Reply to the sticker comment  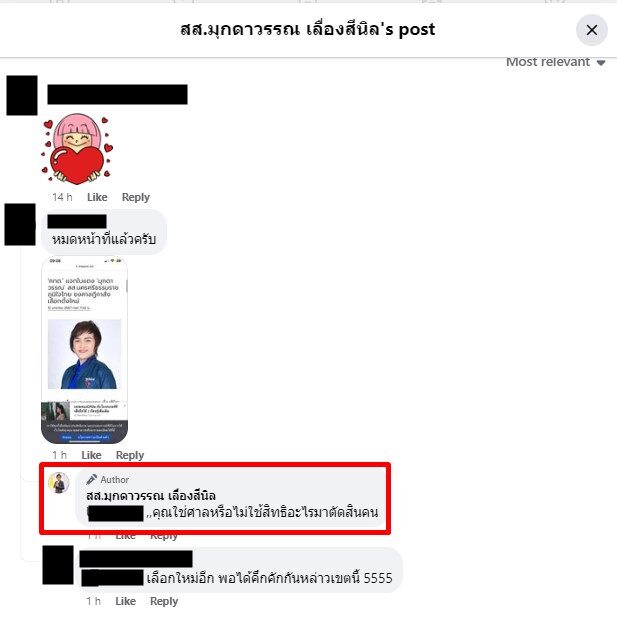click(135, 197)
